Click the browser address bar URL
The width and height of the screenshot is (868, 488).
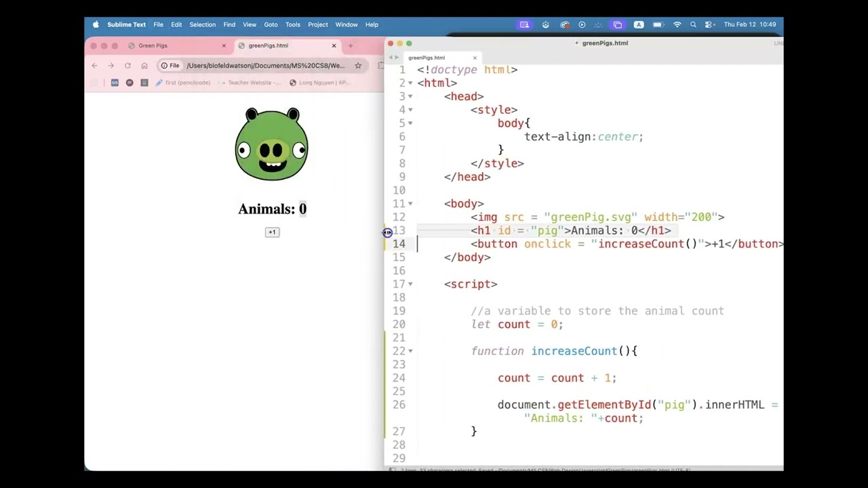tap(266, 66)
